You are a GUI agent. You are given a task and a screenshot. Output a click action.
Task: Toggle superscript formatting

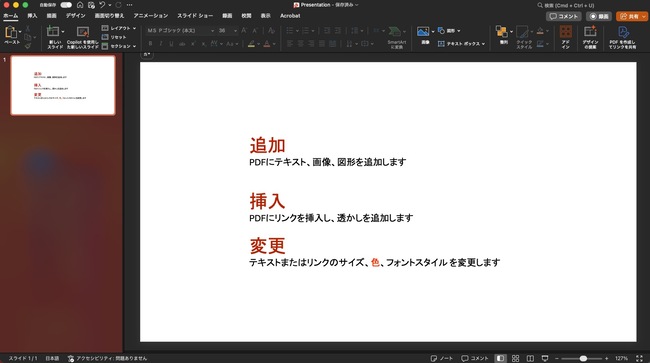193,44
